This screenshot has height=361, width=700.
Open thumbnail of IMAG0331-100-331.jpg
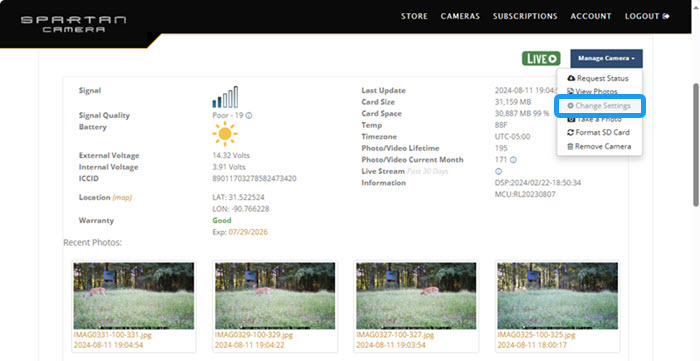[x=134, y=295]
